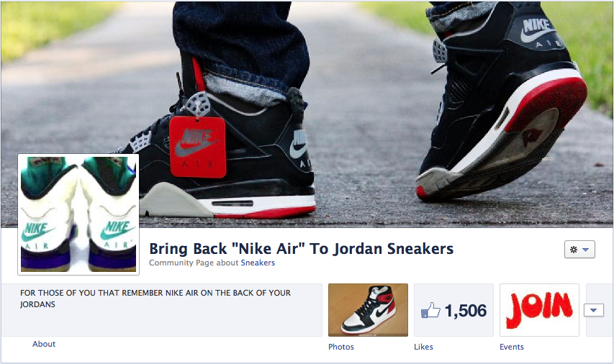
Task: Click the page title Bring Back "Nike Air"
Action: coord(301,248)
